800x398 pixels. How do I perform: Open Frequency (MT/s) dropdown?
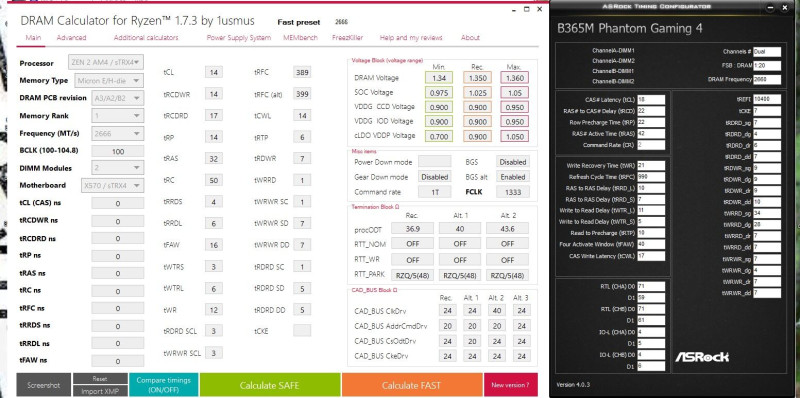coord(118,134)
